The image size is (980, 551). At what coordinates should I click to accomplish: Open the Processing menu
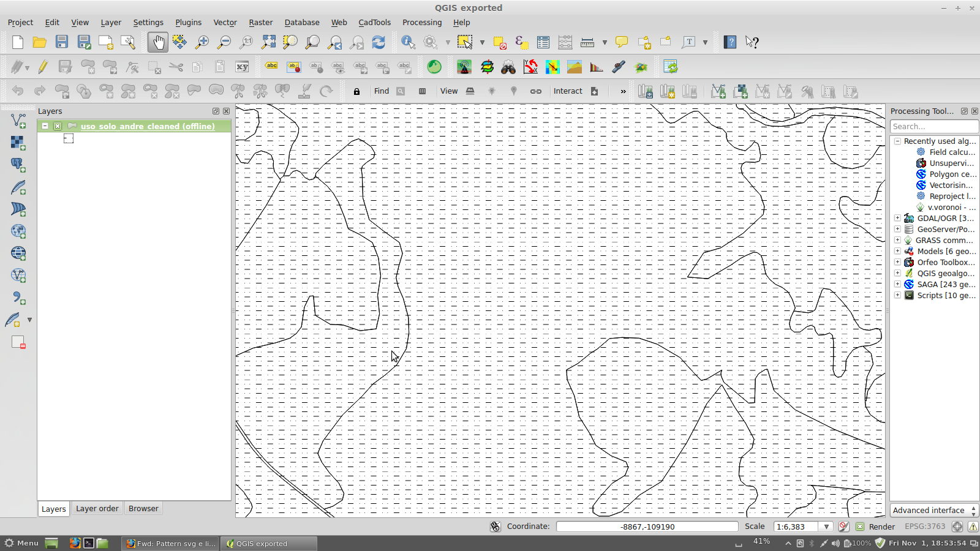pyautogui.click(x=421, y=23)
